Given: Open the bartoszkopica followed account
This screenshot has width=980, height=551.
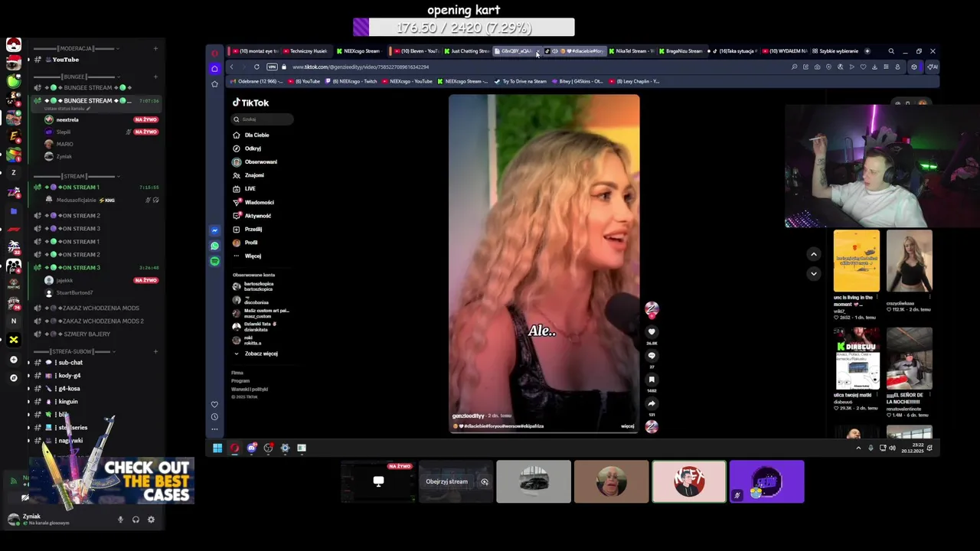Looking at the screenshot, I should (x=253, y=286).
